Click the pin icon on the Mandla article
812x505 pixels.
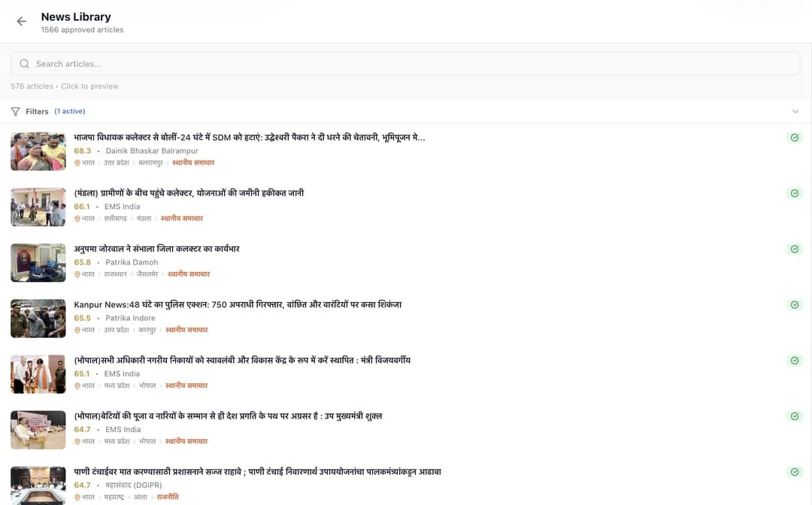click(x=77, y=218)
